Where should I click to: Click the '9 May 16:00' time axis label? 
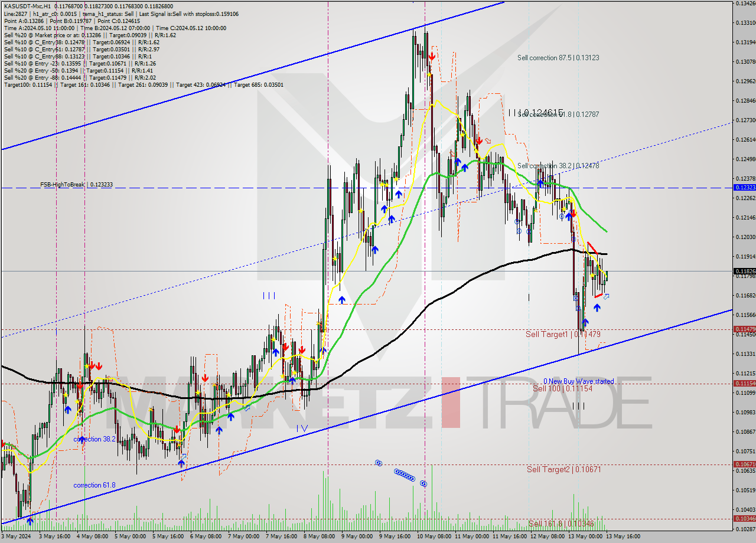coord(395,537)
